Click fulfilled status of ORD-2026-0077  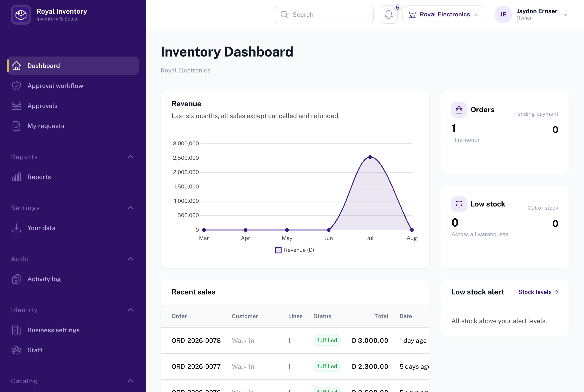tap(327, 366)
